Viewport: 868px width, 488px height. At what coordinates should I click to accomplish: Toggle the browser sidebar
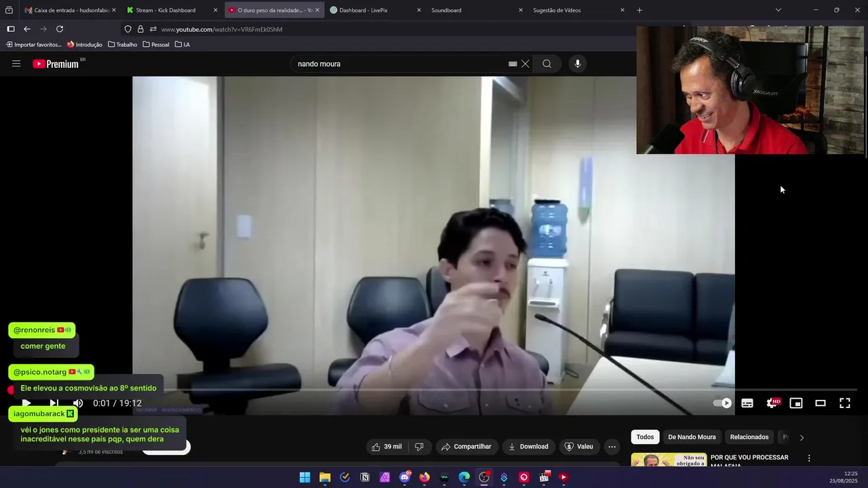(x=10, y=29)
